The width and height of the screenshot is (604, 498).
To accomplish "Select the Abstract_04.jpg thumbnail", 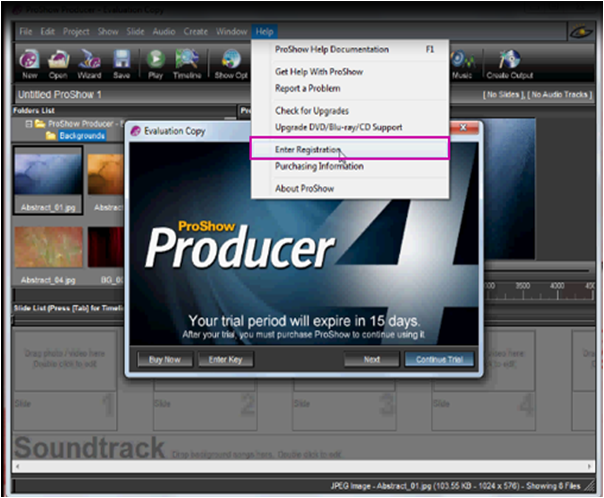I will pos(49,247).
